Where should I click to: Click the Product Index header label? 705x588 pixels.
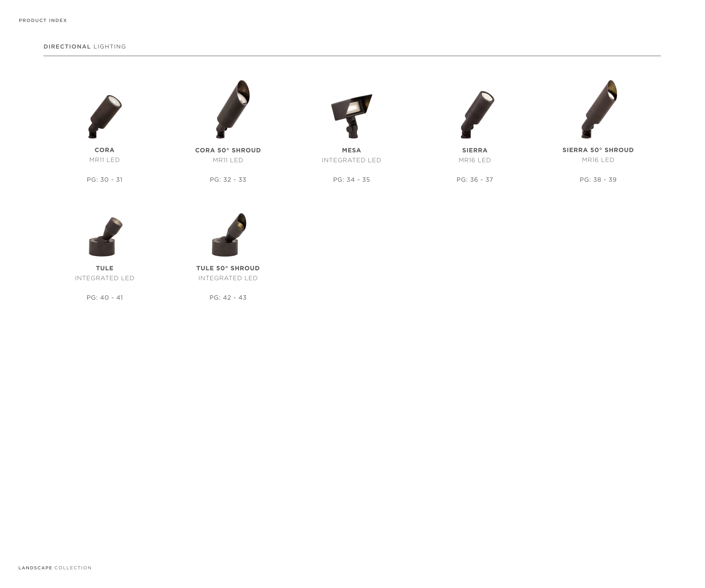pyautogui.click(x=43, y=21)
